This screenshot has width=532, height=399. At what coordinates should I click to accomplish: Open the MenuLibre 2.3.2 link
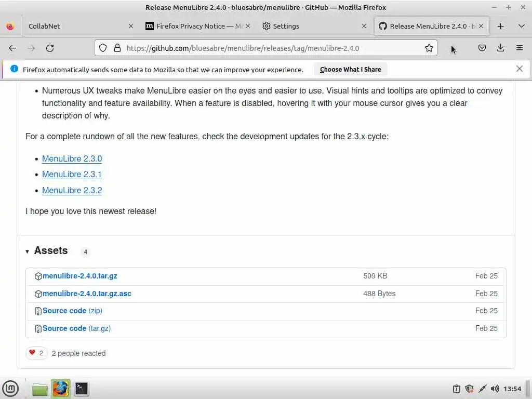pyautogui.click(x=72, y=190)
